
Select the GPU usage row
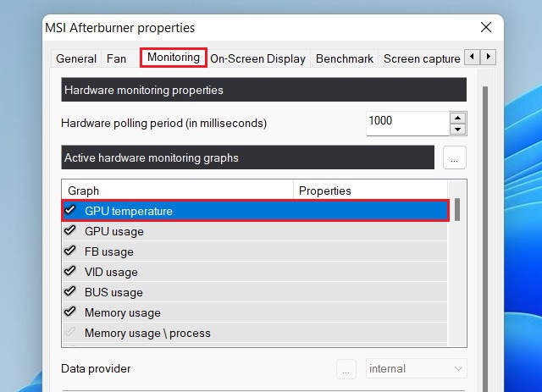coord(255,231)
